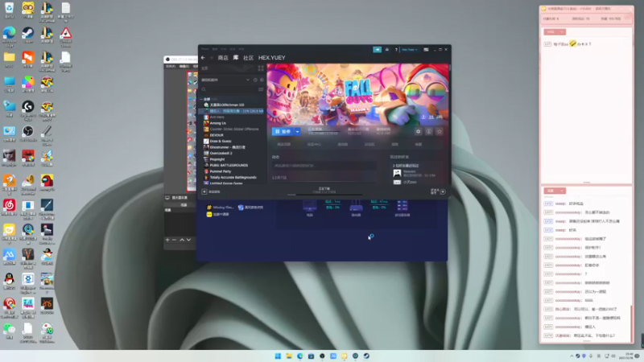Select Aim Hero in the library list
644x362 pixels.
217,117
